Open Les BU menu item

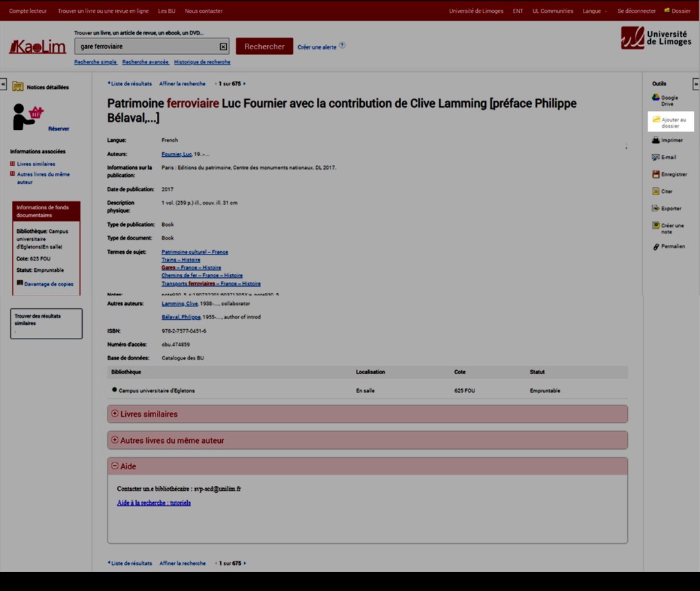[166, 11]
